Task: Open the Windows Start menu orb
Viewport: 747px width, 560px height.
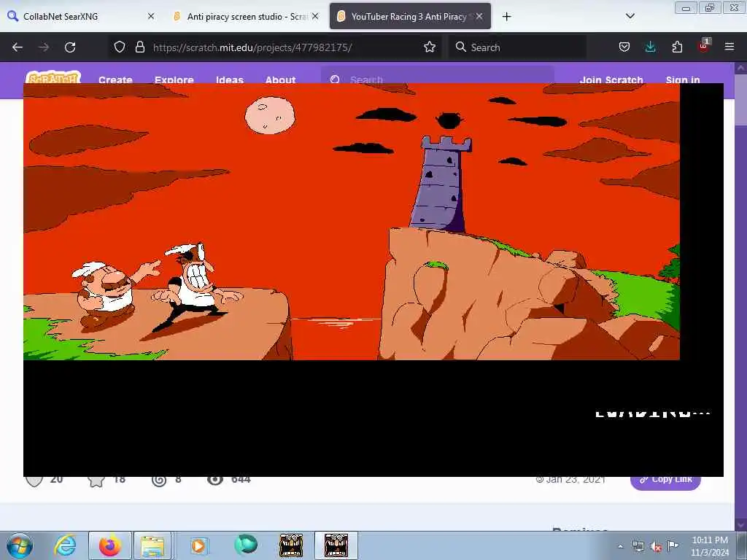Action: coord(20,545)
